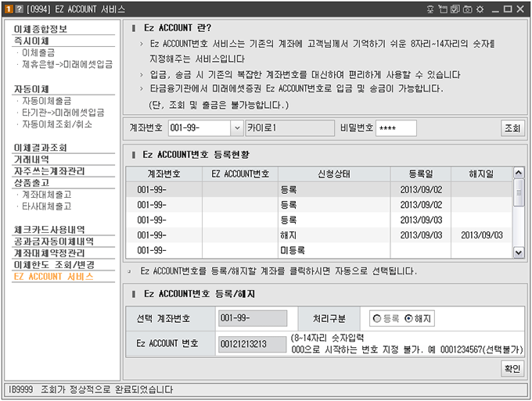Open 즉시이체 menu item
This screenshot has height=401, width=532.
pyautogui.click(x=31, y=41)
